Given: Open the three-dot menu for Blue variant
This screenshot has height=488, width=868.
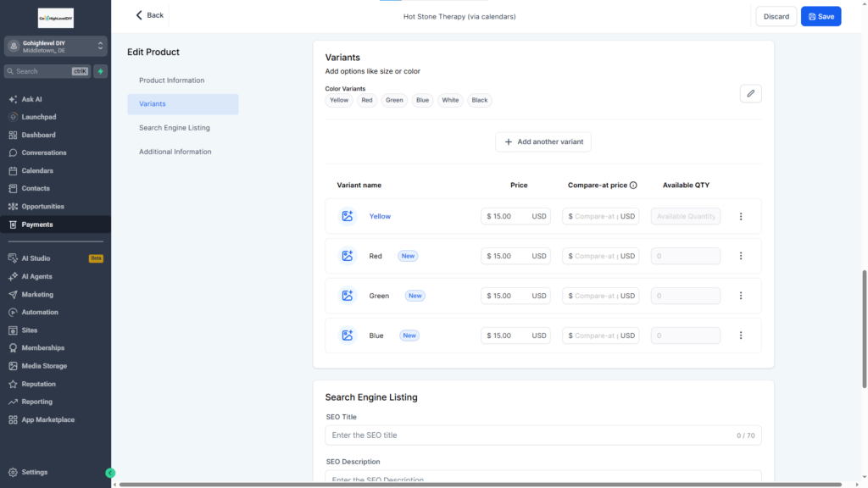Looking at the screenshot, I should coord(741,335).
